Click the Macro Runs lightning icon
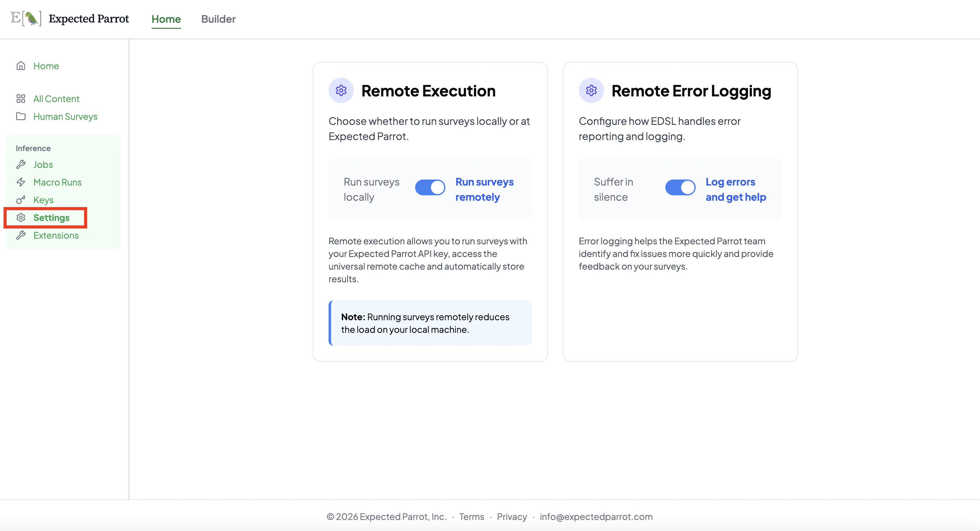The width and height of the screenshot is (980, 531). (21, 182)
